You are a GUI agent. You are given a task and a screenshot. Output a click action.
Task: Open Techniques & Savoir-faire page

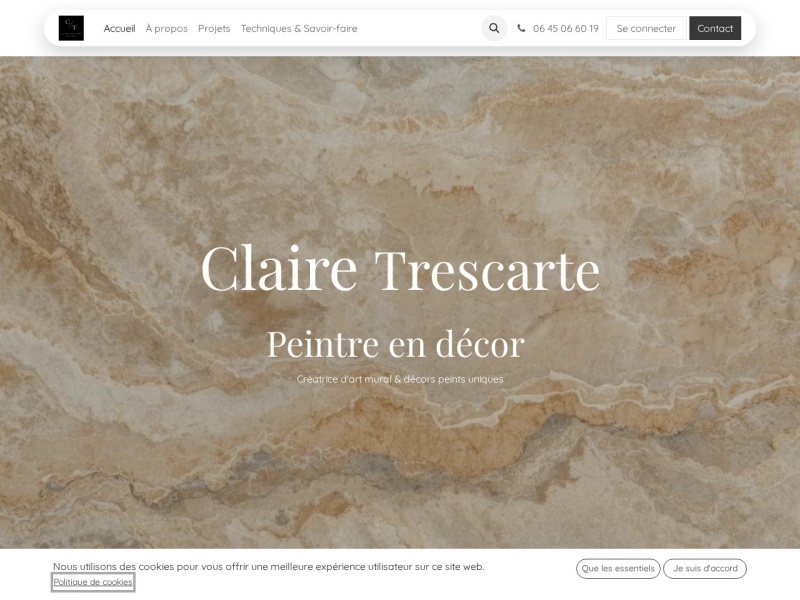pos(299,29)
